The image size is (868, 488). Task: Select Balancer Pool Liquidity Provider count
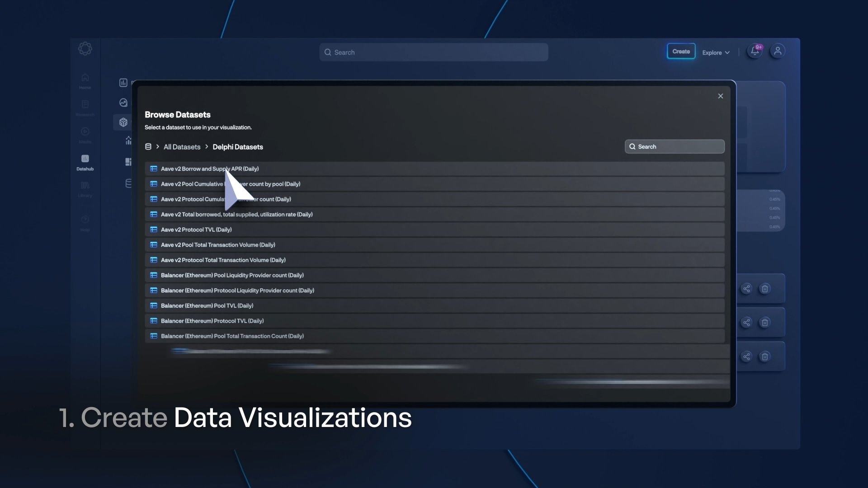point(434,275)
